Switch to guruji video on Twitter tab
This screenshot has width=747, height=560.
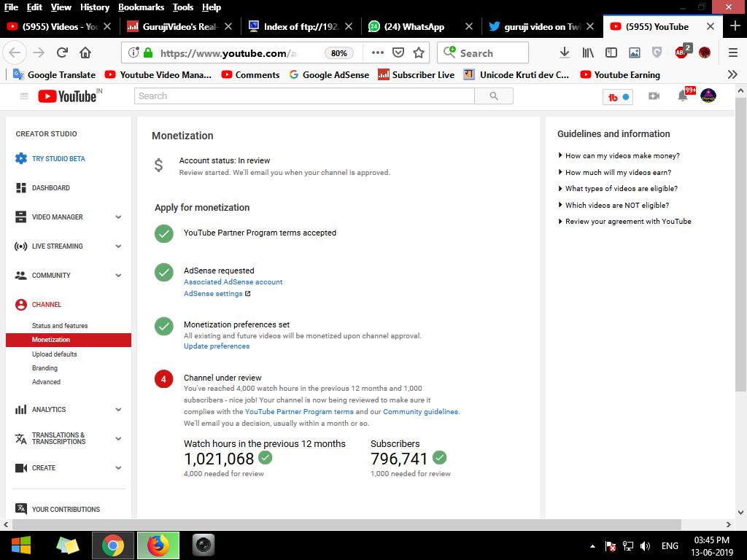tap(541, 27)
